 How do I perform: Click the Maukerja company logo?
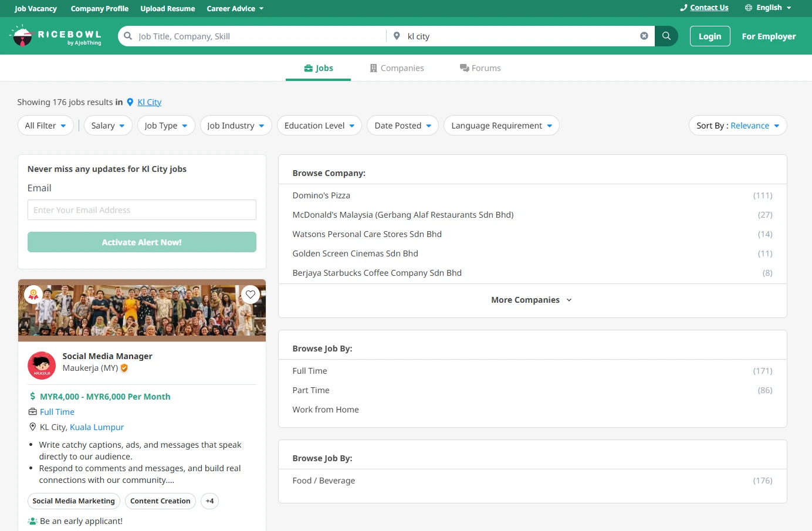tap(42, 366)
